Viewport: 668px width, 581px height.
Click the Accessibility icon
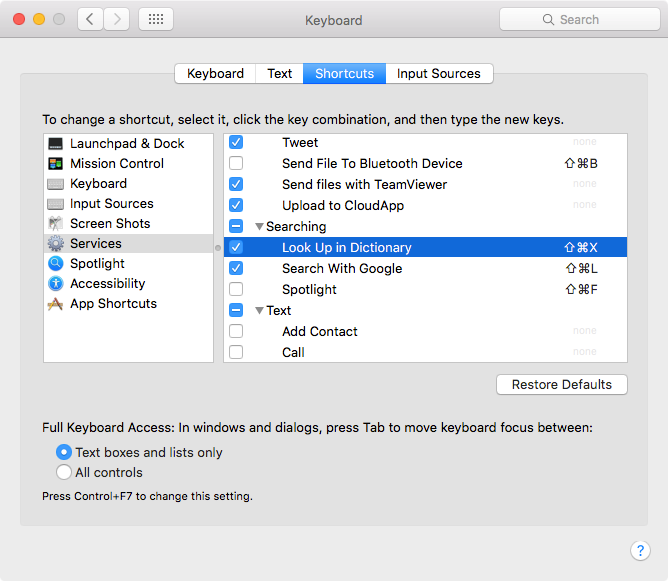pos(55,284)
